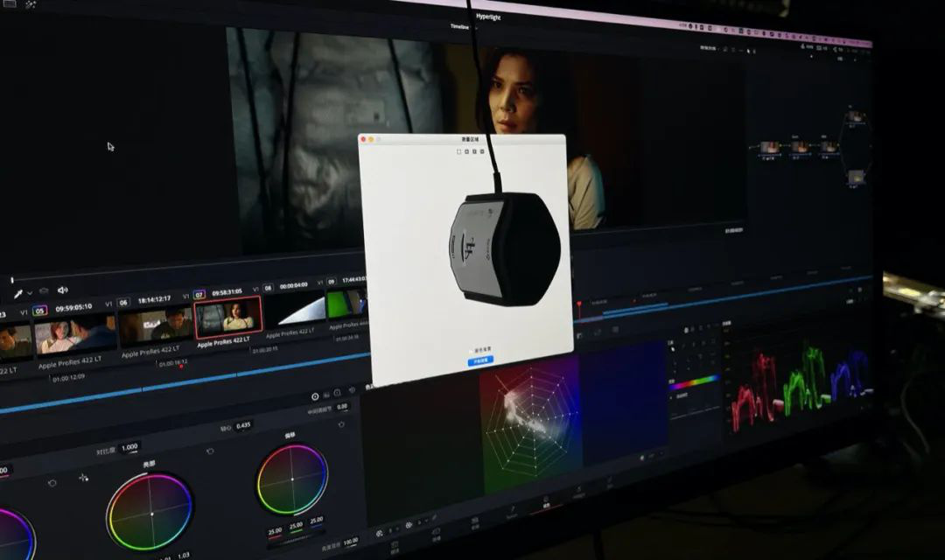Reset the left color wheel with its reset icon

click(52, 483)
